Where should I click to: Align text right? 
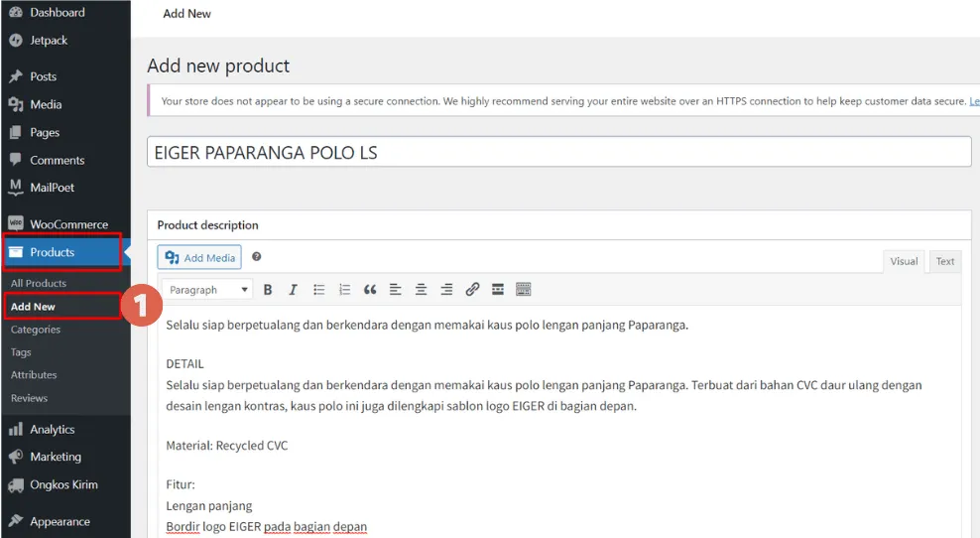click(x=446, y=290)
